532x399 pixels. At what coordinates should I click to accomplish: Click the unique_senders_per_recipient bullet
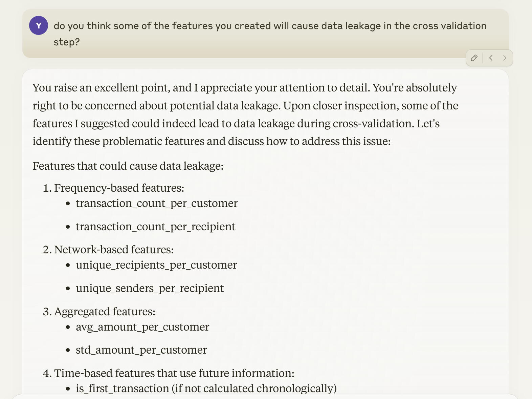[x=150, y=288]
